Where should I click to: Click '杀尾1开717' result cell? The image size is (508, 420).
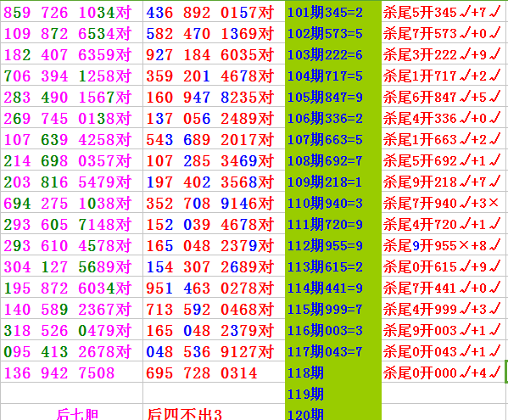click(x=444, y=76)
